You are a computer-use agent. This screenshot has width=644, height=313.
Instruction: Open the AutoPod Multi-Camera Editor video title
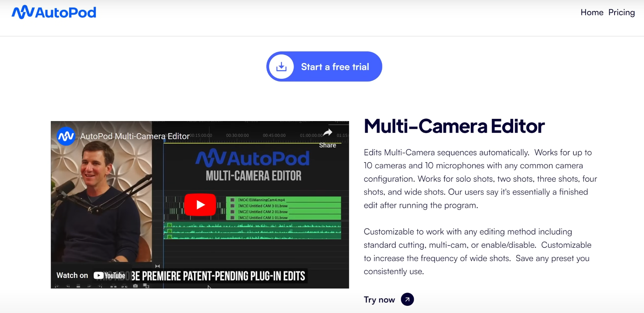pos(135,136)
